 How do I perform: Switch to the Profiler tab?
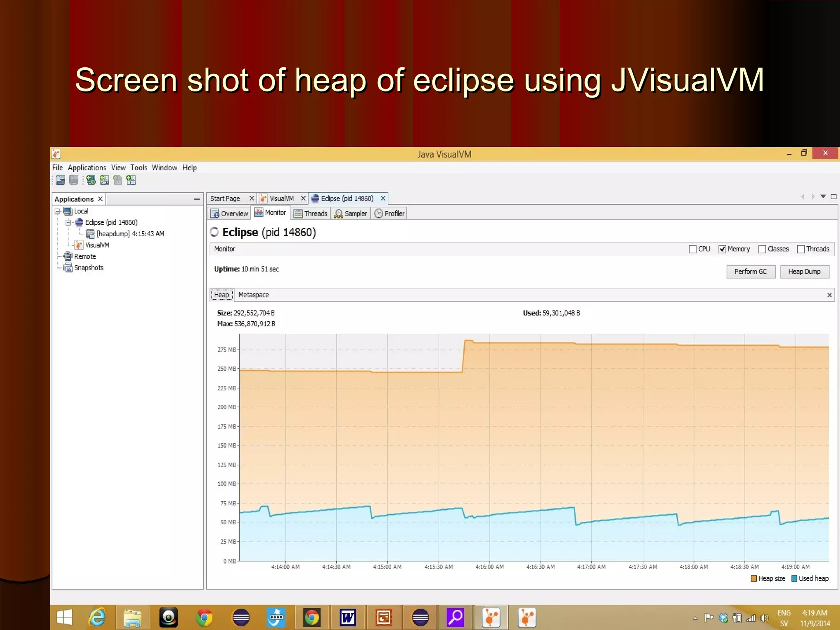389,214
